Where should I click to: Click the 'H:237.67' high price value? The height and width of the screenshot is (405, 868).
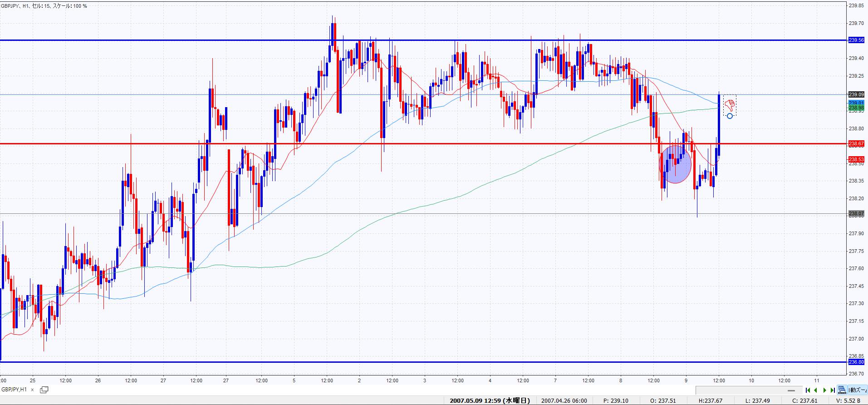point(711,401)
